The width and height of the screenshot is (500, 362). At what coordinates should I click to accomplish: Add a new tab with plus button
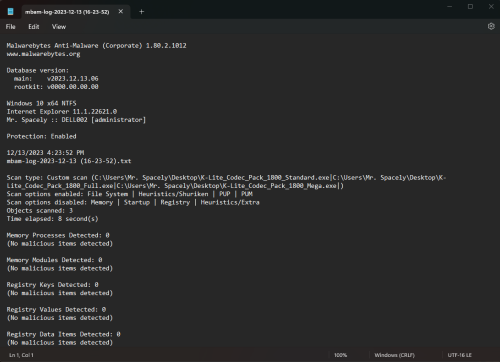(x=141, y=12)
